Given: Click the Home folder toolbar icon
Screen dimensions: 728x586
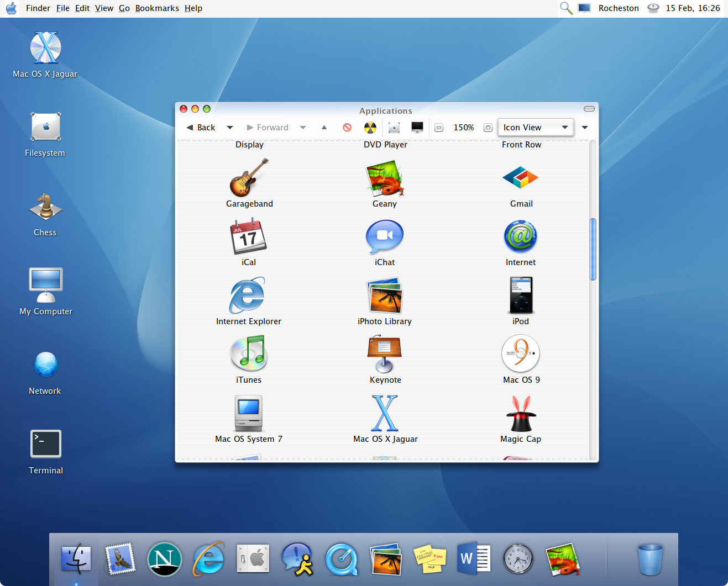Looking at the screenshot, I should coord(394,128).
